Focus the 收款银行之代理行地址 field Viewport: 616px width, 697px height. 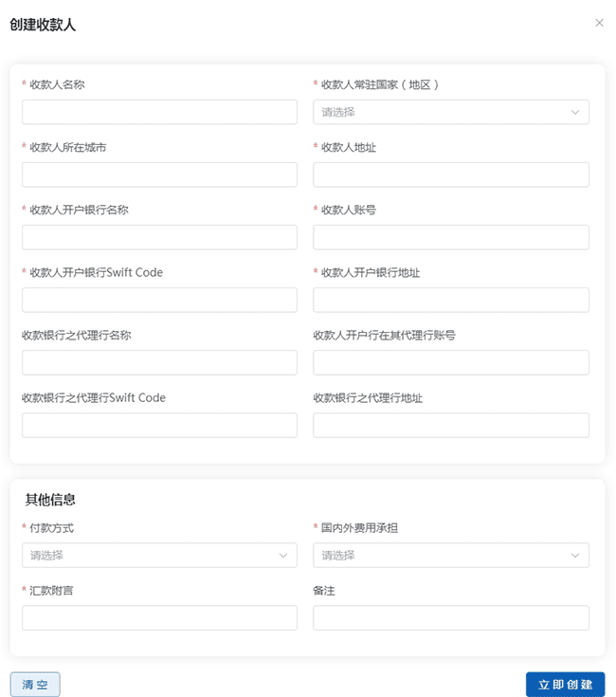(450, 425)
